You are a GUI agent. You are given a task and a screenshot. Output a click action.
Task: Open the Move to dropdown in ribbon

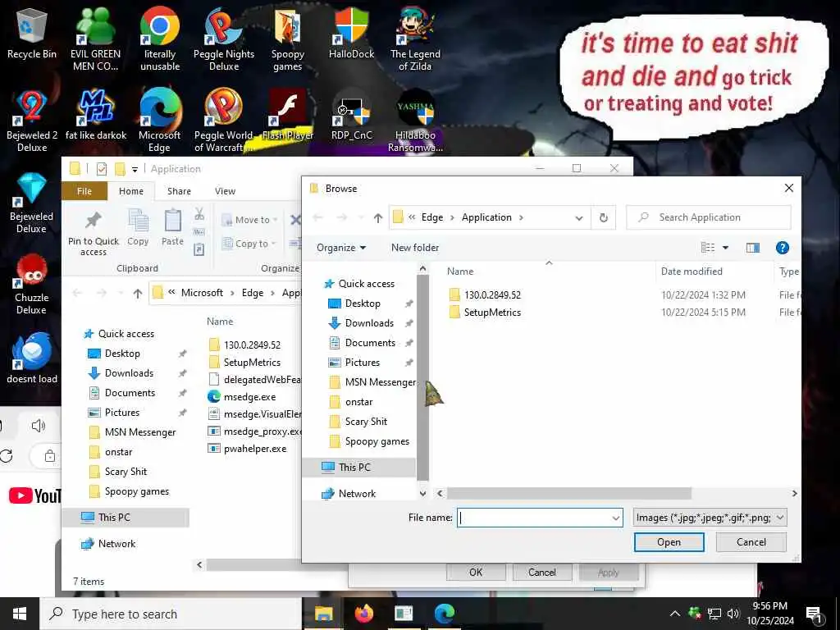(249, 220)
